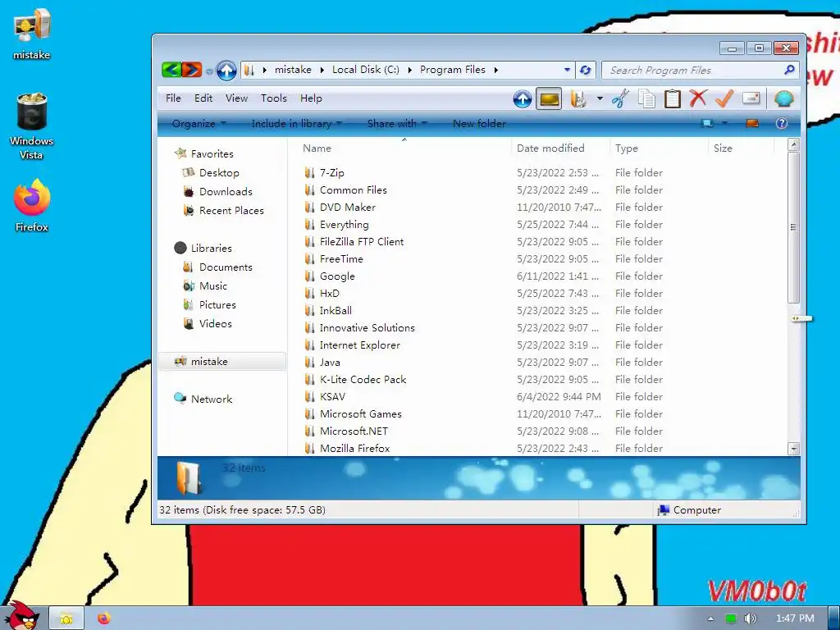The width and height of the screenshot is (840, 630).
Task: Click the Paste clipboard icon
Action: click(673, 98)
